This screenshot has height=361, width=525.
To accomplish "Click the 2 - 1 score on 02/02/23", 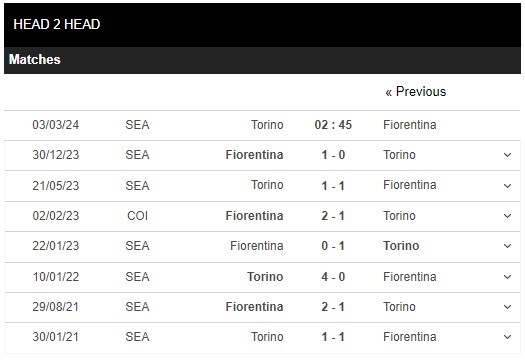I will (x=333, y=216).
